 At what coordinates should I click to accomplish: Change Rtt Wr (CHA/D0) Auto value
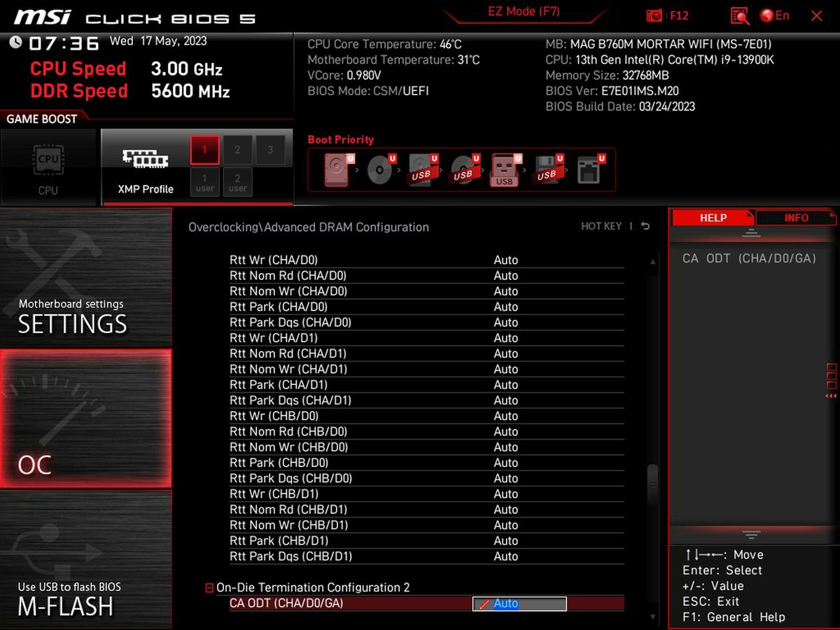click(x=506, y=260)
